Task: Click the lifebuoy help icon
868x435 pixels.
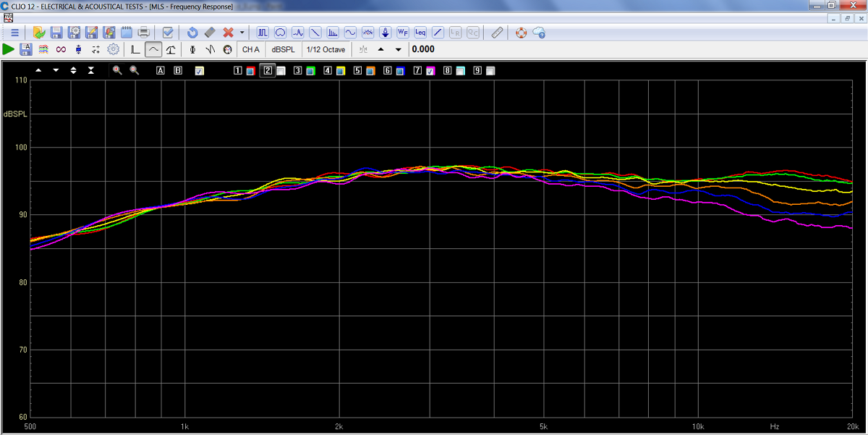Action: pos(521,33)
